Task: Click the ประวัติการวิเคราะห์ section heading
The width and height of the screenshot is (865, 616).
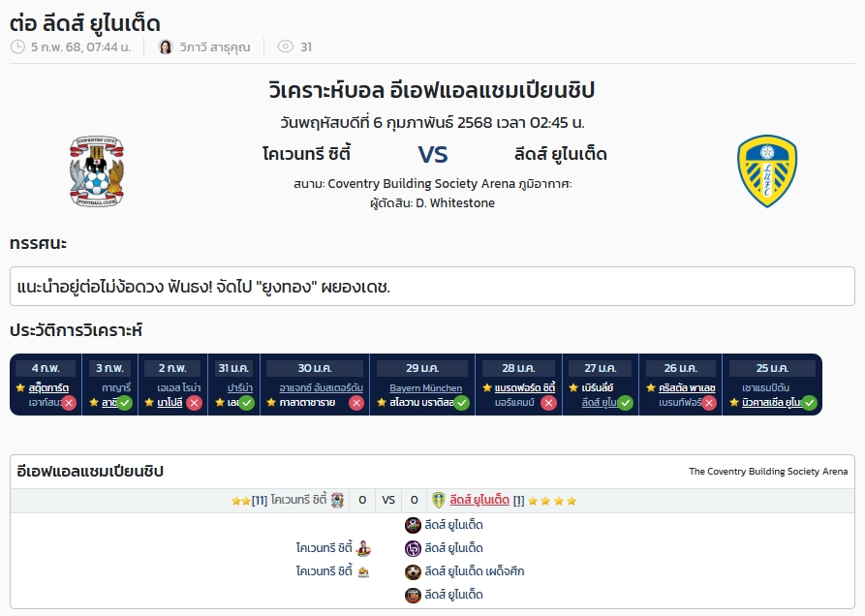Action: [x=77, y=330]
